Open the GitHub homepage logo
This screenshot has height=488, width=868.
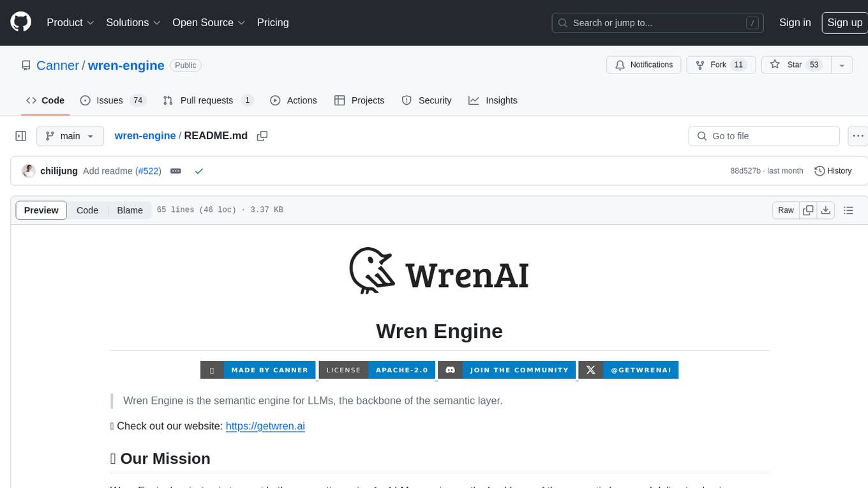click(x=20, y=22)
